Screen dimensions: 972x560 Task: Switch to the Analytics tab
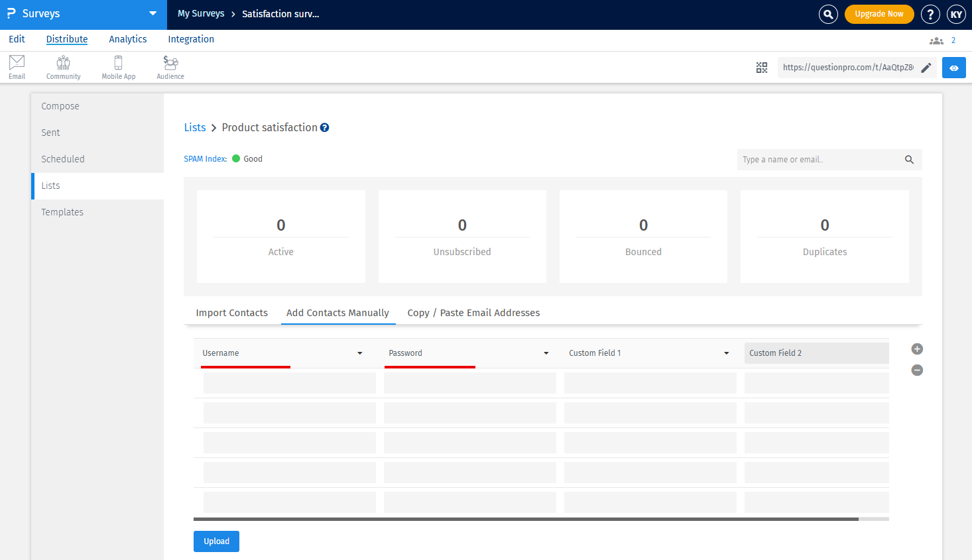[x=128, y=39]
